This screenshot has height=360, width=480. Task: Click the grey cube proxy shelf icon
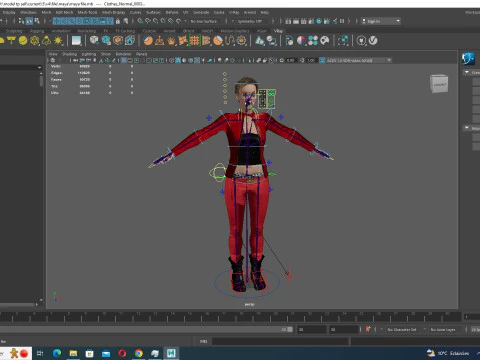[94, 41]
